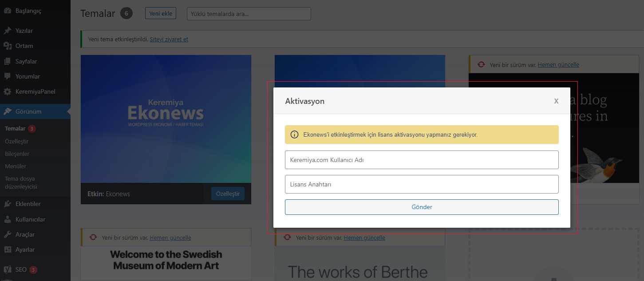Focus the Yüklü temalarda ara search field
The image size is (644, 281).
click(x=249, y=14)
